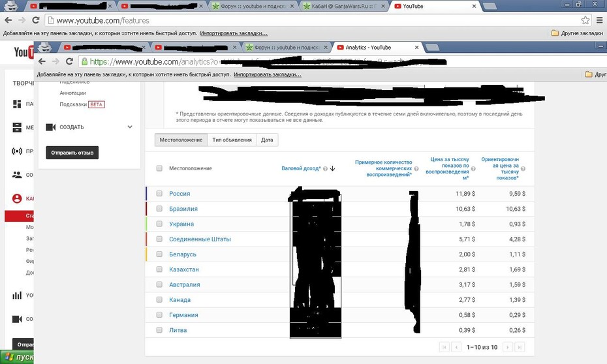Check the Соединенные Штаты row checkbox

click(x=159, y=239)
